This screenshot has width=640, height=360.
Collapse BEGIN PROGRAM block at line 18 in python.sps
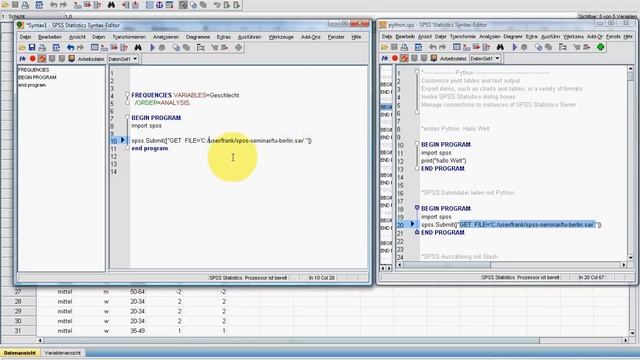417,208
